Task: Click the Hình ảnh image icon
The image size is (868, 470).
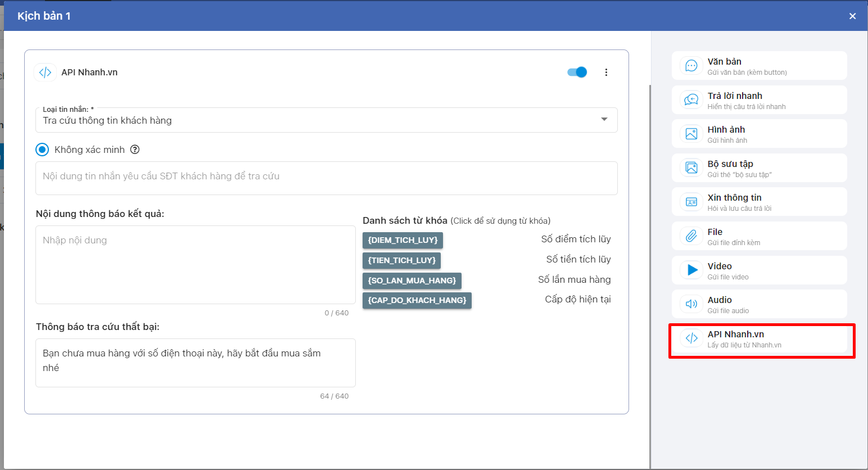Action: (x=691, y=134)
